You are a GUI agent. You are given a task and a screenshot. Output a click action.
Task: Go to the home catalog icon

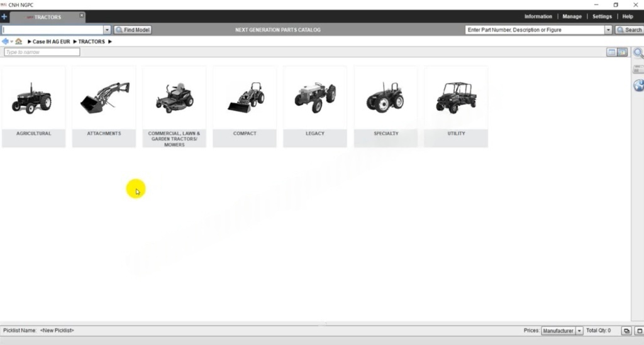click(x=19, y=41)
